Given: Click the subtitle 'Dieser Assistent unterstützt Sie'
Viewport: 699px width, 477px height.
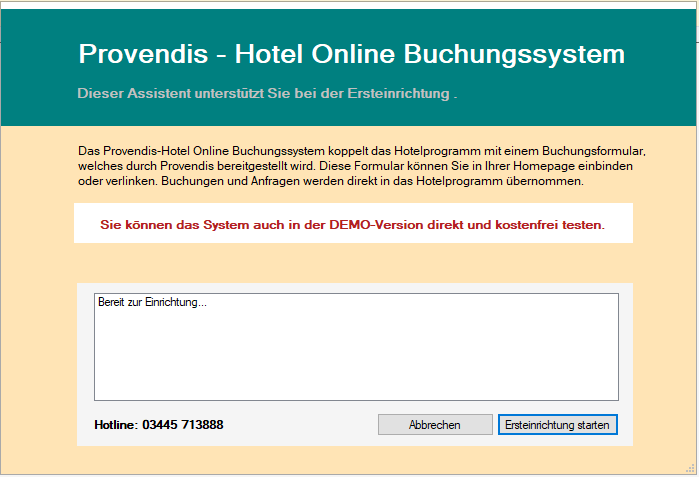Looking at the screenshot, I should point(267,94).
